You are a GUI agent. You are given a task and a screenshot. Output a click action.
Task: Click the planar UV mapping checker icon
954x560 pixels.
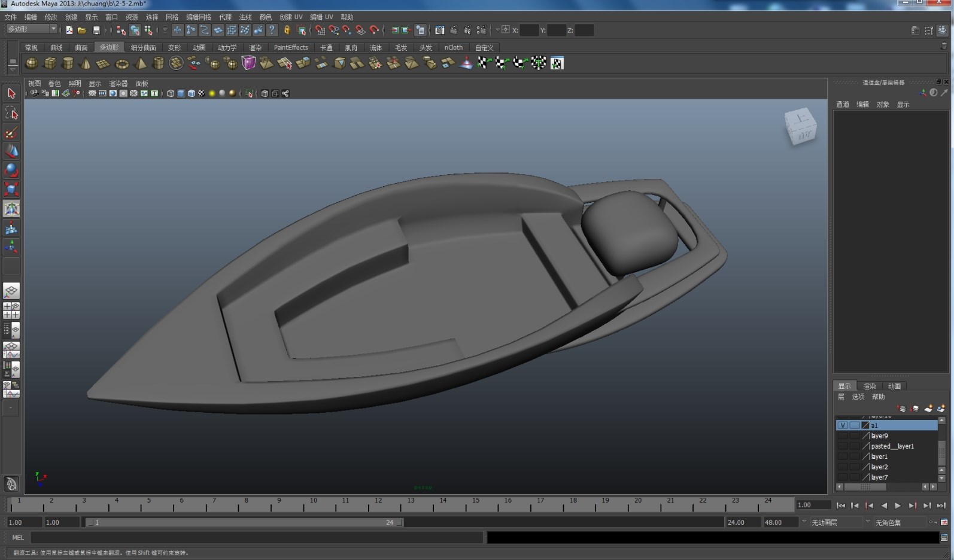click(x=484, y=63)
